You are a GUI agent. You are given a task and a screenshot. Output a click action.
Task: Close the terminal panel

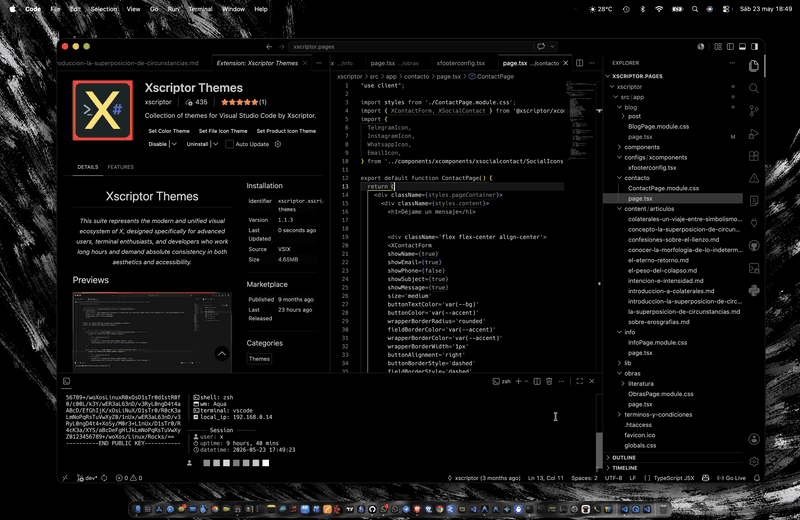592,381
